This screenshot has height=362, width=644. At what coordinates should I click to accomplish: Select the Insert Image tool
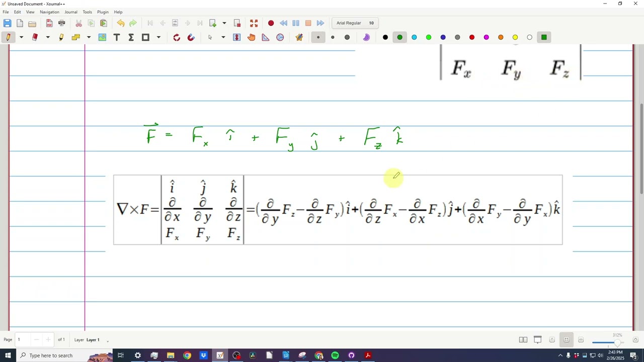tap(102, 37)
